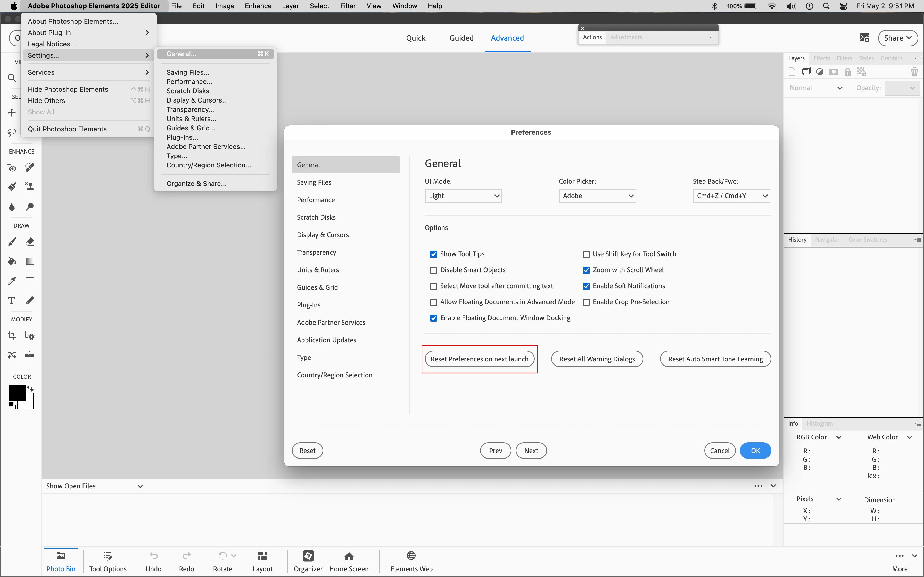Open the Step Back/Fwd dropdown
The image size is (924, 577).
coord(731,196)
